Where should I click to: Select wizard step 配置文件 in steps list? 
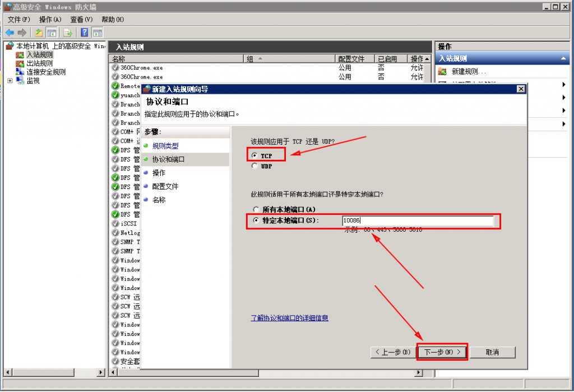point(165,187)
